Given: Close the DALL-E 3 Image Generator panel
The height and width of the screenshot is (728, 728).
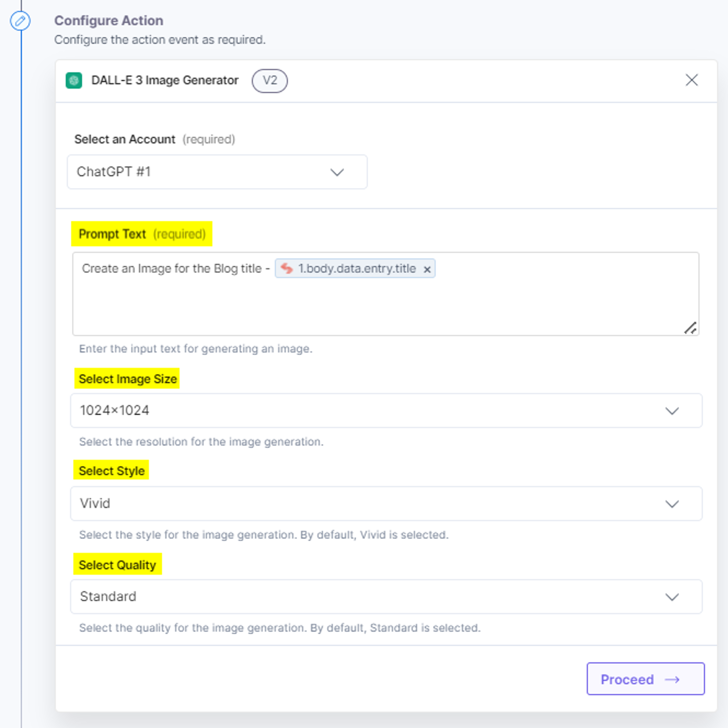Looking at the screenshot, I should (x=691, y=80).
